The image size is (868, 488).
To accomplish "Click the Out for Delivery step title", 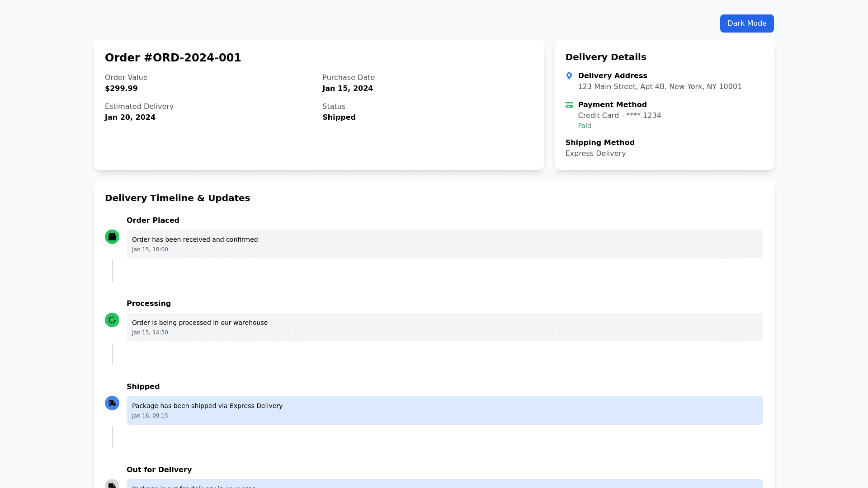I will (159, 470).
